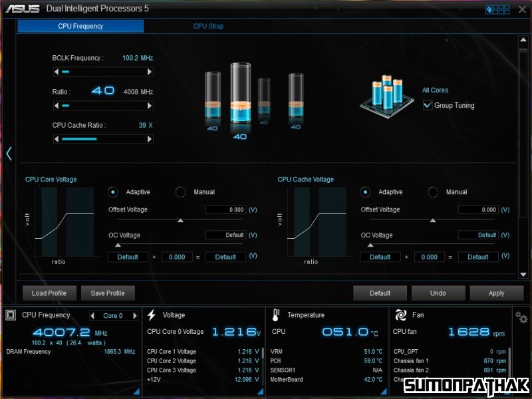Click the CPU Cache Voltage graph
The image size is (532, 399).
[x=317, y=222]
